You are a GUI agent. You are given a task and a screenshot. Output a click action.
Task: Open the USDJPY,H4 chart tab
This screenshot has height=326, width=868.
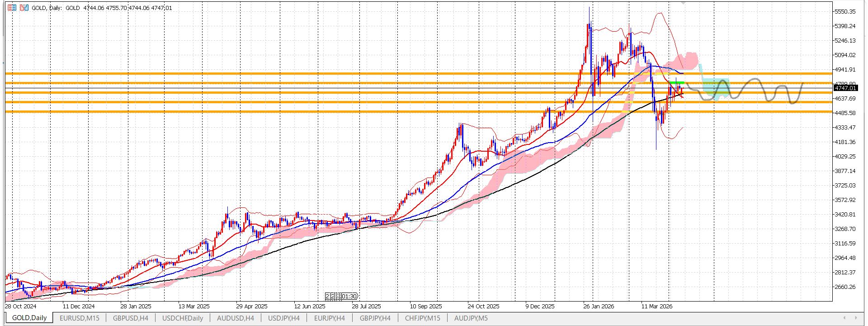[x=284, y=318]
